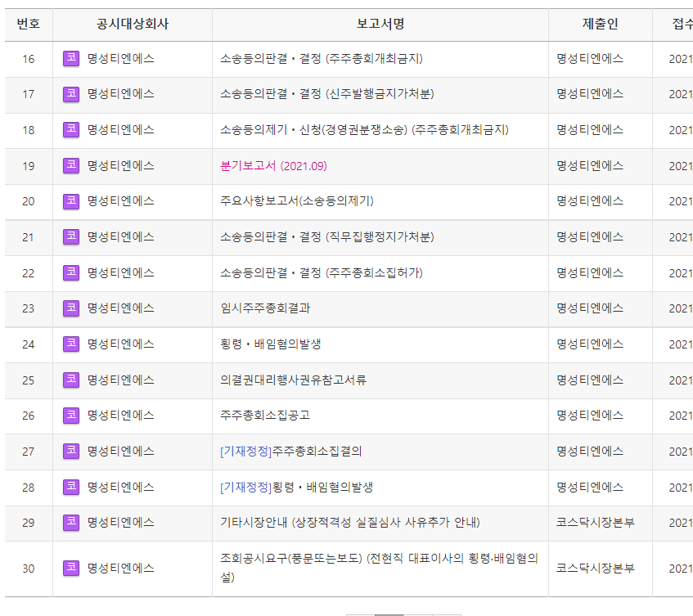693x616 pixels.
Task: Open 기타시장안내 (상장적격성 실질심사 사유추가 안내) report
Action: (x=350, y=523)
